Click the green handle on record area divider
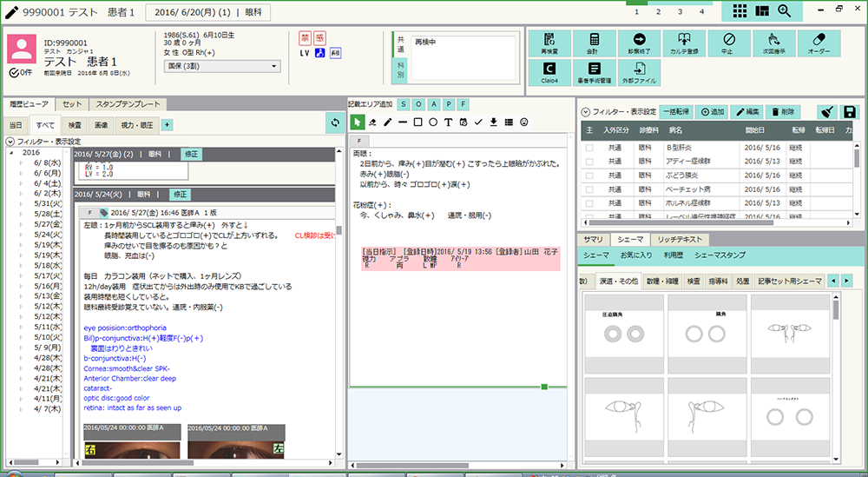Screen dimensions: 868x477 pos(544,387)
